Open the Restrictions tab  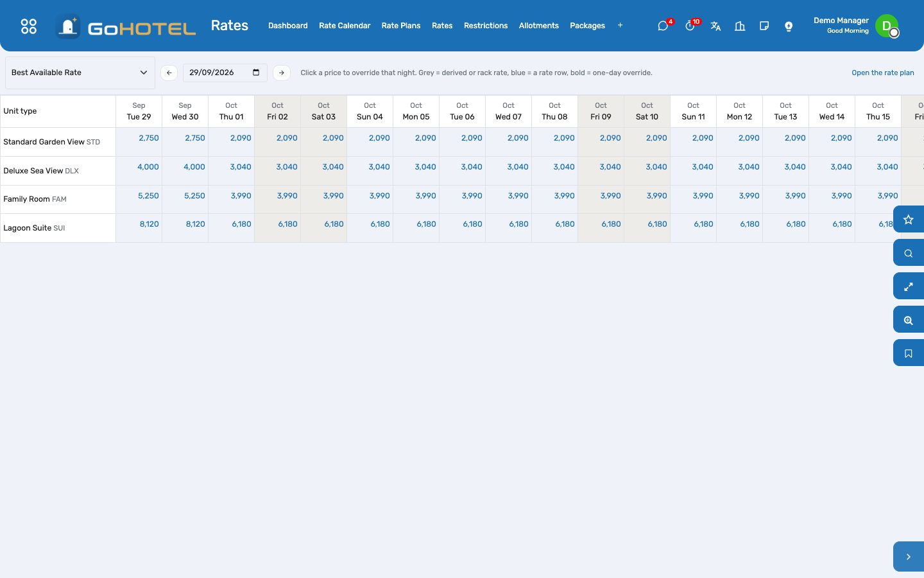[486, 26]
